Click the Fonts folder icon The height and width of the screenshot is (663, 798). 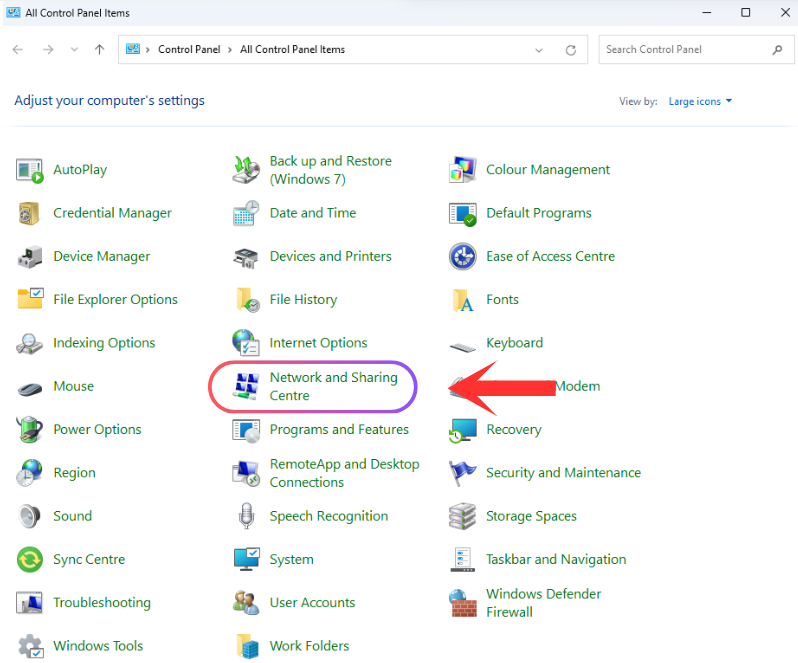coord(463,300)
